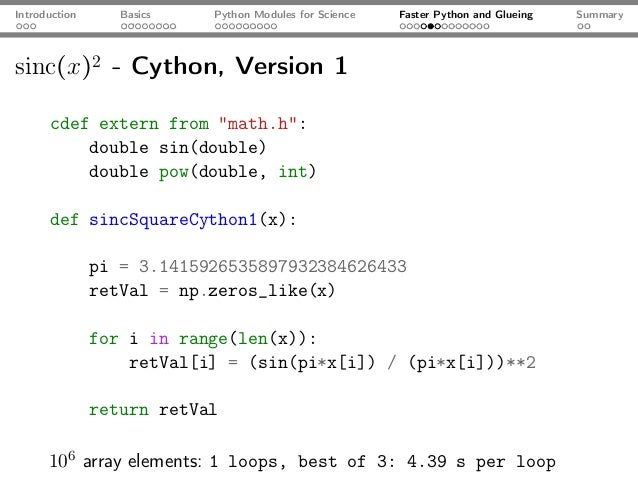Go to Faster Python and Glueing section
The image size is (638, 479).
466,15
